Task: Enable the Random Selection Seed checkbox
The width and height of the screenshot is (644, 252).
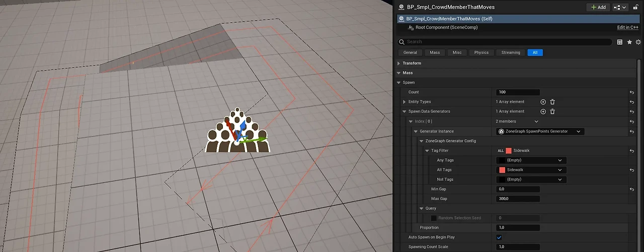Action: coord(434,218)
